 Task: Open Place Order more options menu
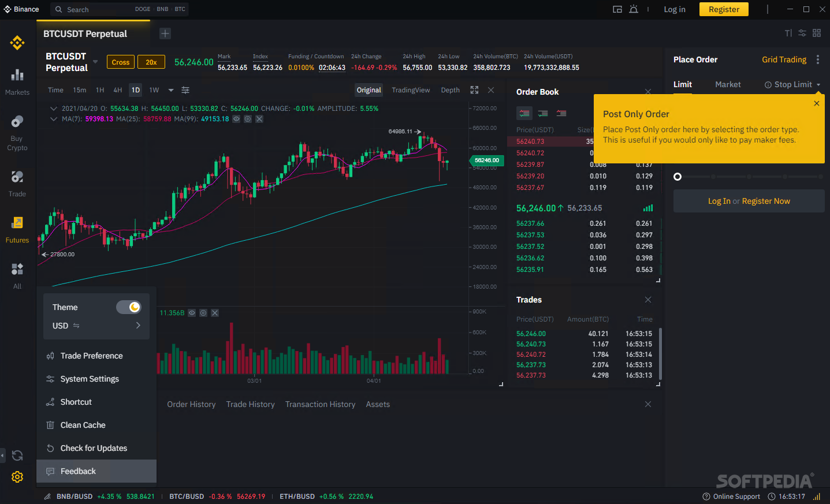[x=817, y=59]
